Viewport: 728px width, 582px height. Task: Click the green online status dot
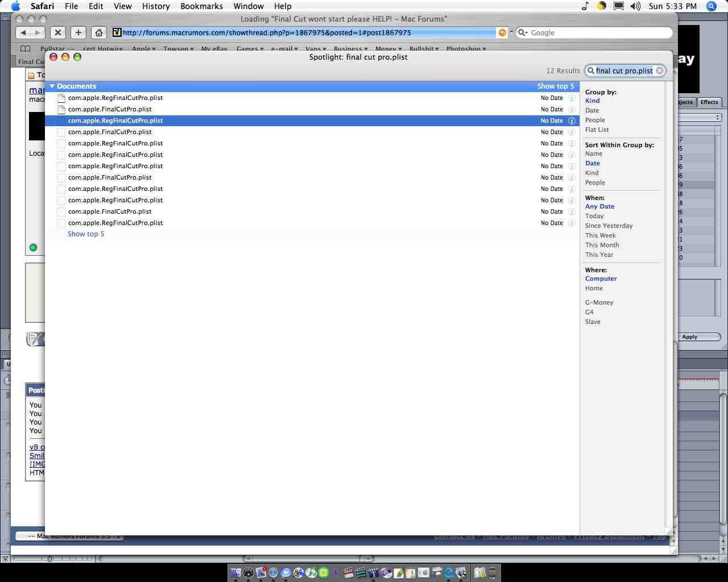point(33,247)
